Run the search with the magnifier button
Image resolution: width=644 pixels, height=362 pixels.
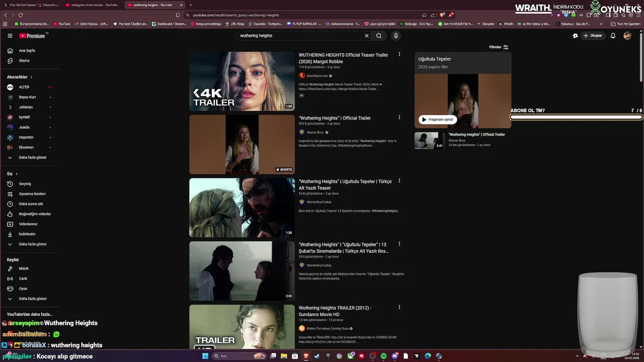point(379,36)
